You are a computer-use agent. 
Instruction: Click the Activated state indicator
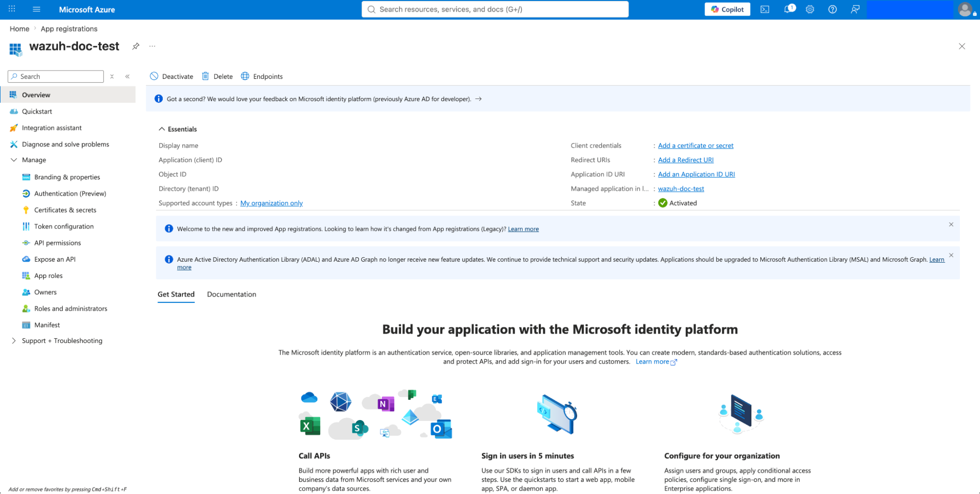(x=677, y=203)
